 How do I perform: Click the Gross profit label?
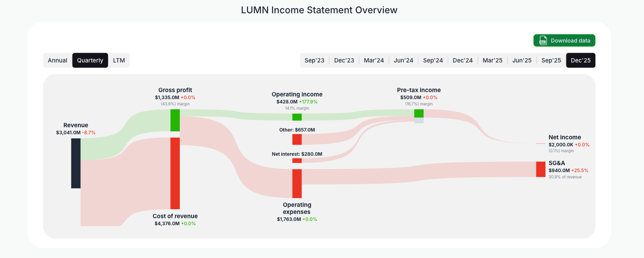coord(175,90)
